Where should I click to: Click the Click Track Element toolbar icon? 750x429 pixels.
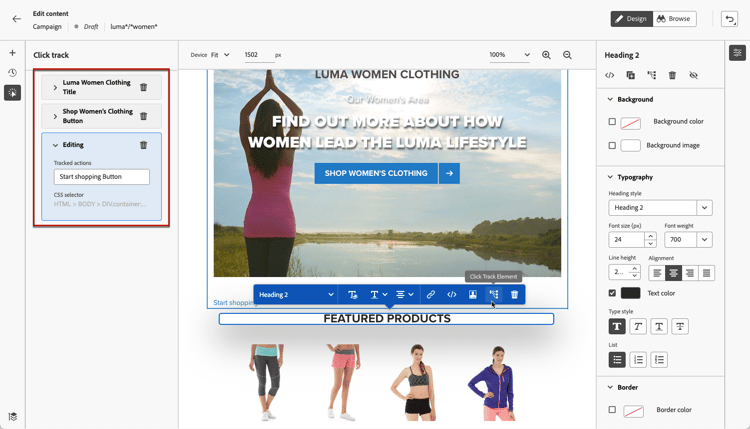tap(494, 295)
